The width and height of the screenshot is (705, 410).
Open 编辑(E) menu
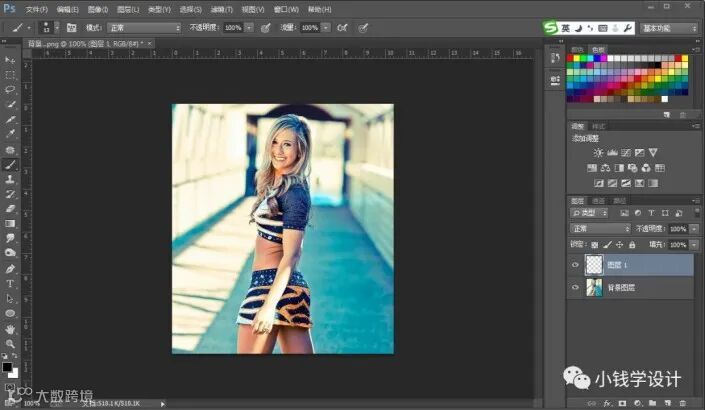(67, 9)
